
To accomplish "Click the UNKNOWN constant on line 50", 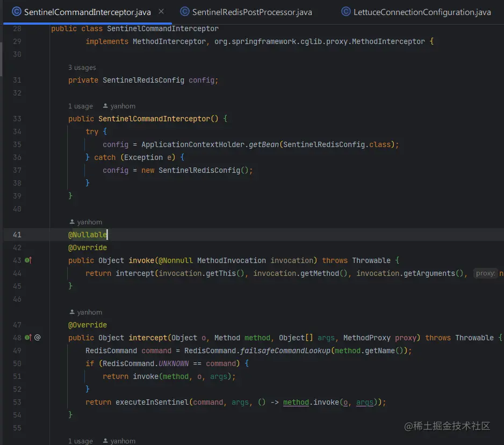I will coord(174,363).
